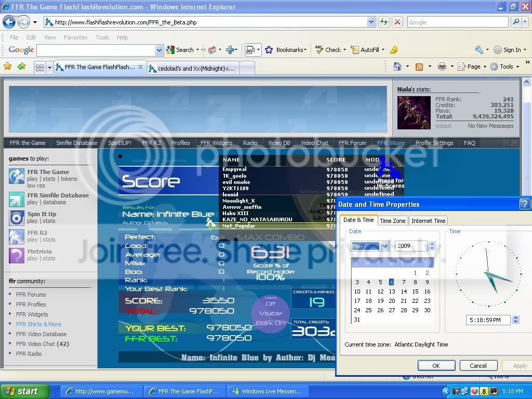Open Favorites Center star icon

pyautogui.click(x=7, y=66)
